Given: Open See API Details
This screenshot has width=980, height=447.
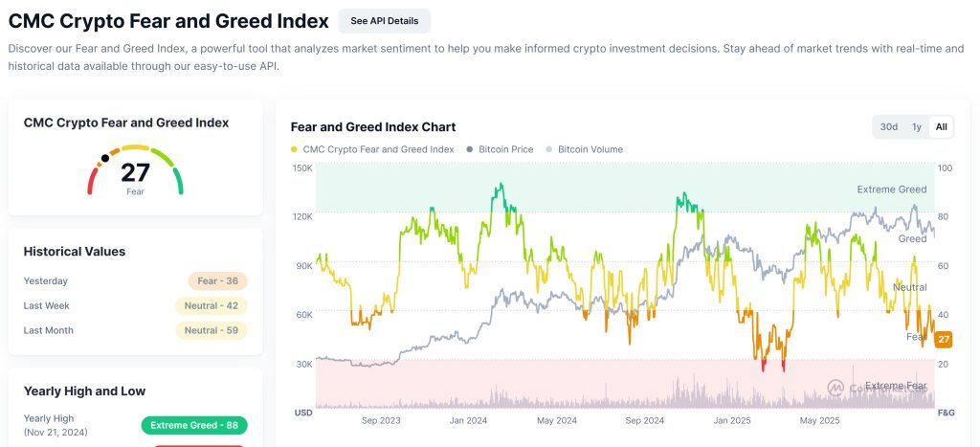Looking at the screenshot, I should click(x=385, y=20).
